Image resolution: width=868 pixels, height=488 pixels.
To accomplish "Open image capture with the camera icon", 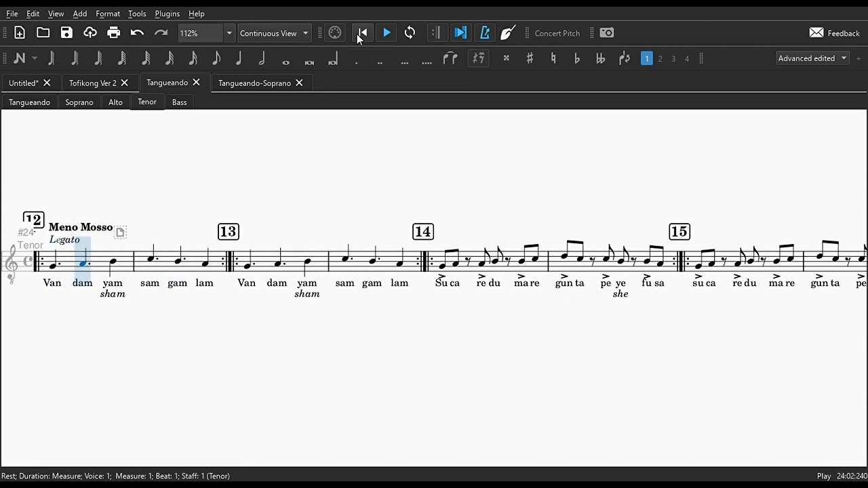I will [x=607, y=33].
